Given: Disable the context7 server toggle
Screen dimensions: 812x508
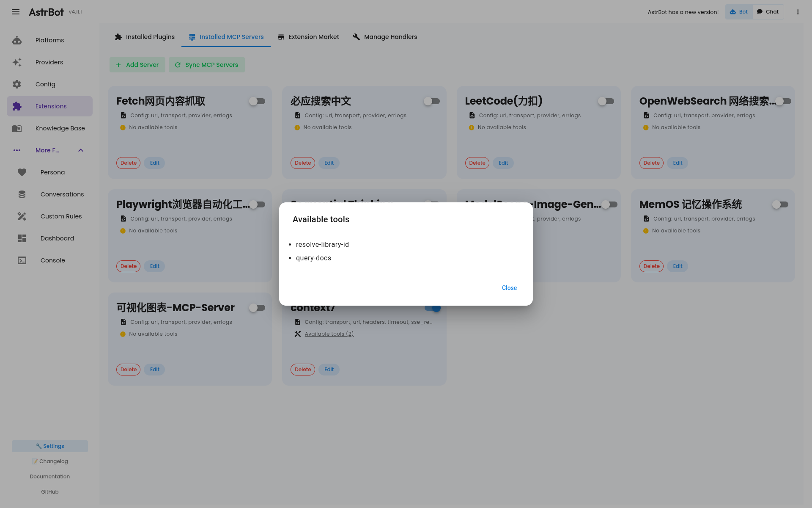Looking at the screenshot, I should [x=432, y=308].
